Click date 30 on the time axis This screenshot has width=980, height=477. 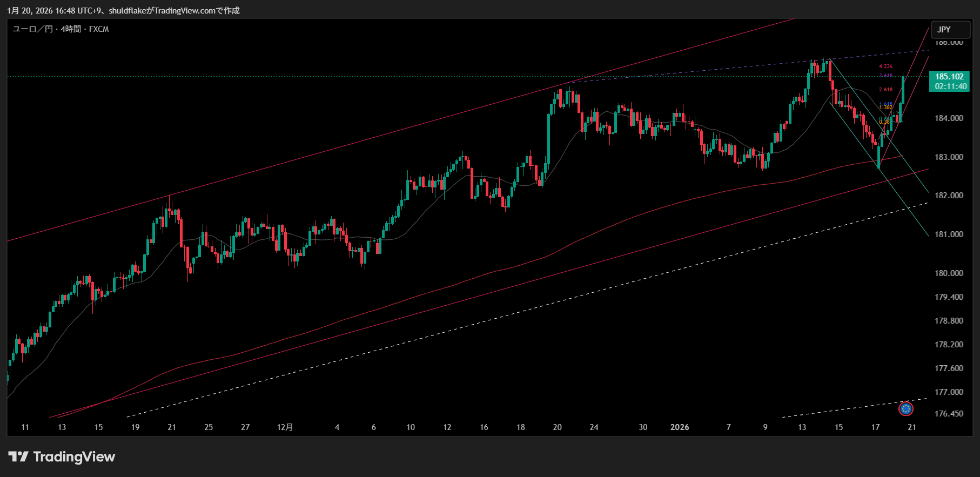point(643,427)
